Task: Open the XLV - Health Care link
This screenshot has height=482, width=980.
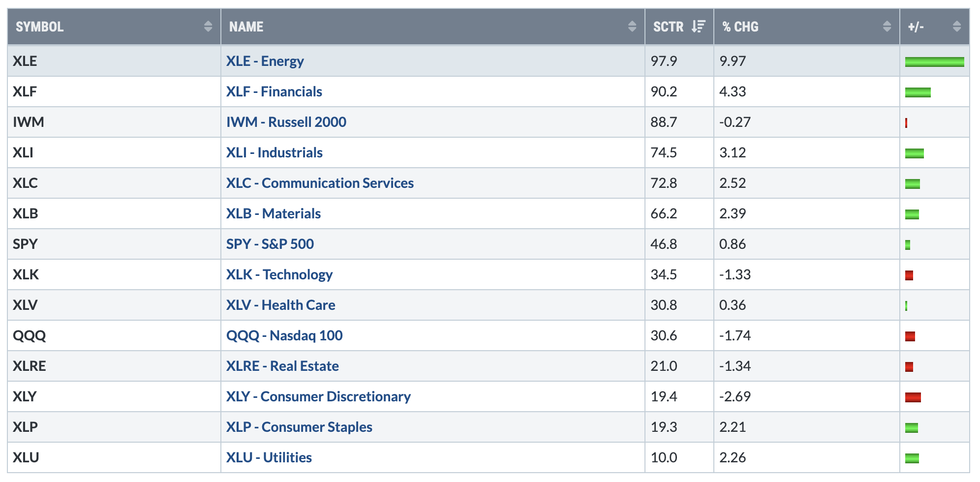Action: [280, 305]
